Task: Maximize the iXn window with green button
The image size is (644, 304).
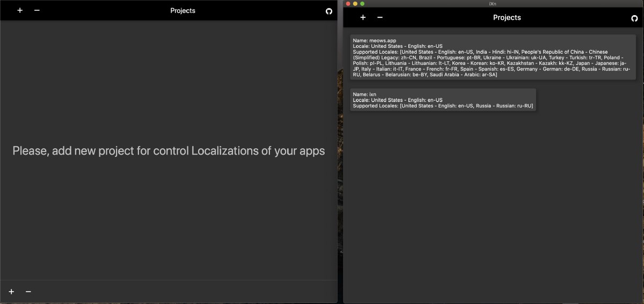Action: [362, 4]
